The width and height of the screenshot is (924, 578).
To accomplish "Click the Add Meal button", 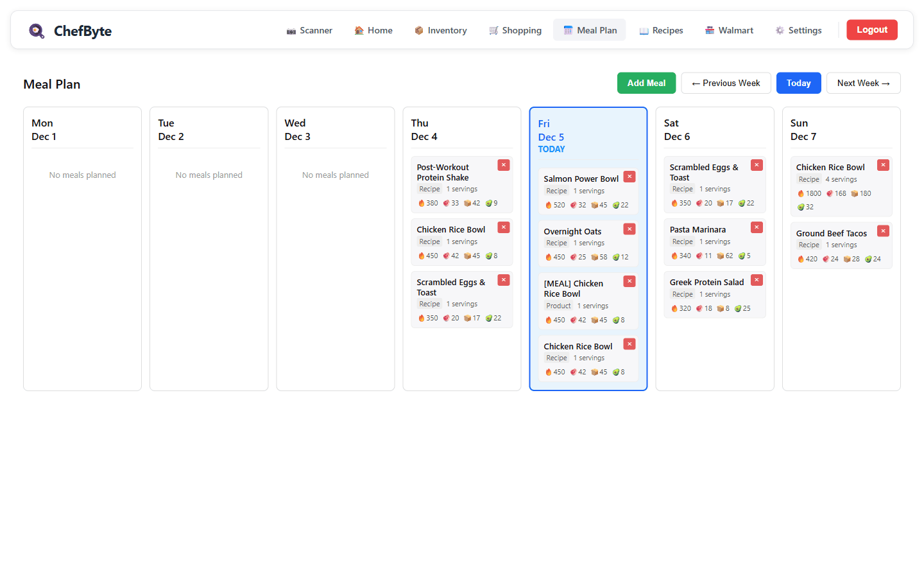I will [646, 83].
